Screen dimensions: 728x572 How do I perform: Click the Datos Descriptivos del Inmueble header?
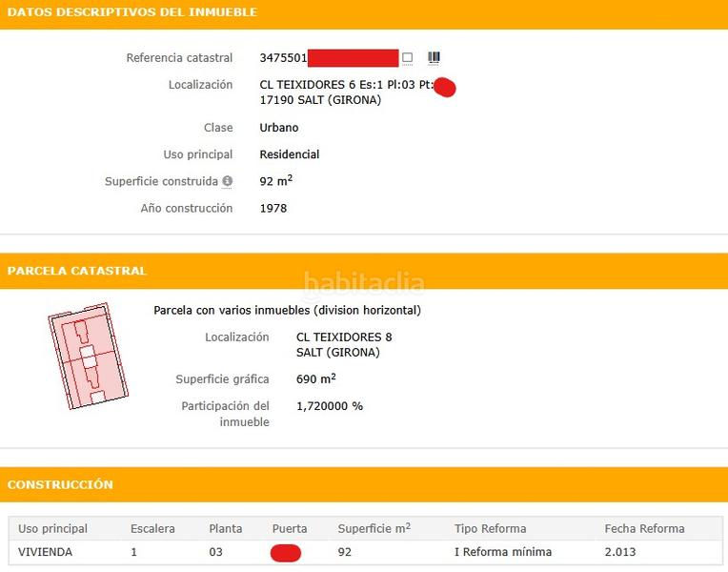point(131,12)
